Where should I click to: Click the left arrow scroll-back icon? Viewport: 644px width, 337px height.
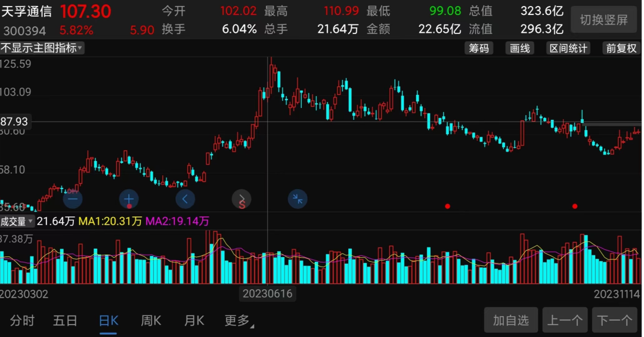185,199
